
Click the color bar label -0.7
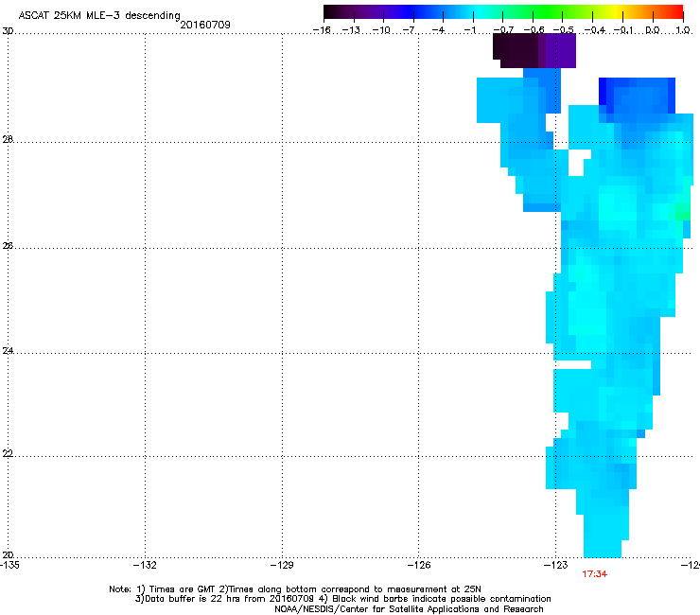[504, 30]
